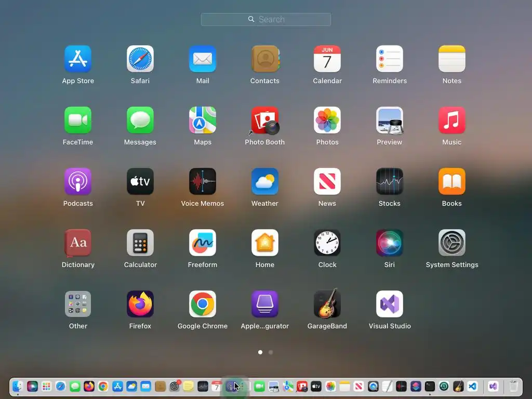Click the Apple TV icon in the Dock

tap(316, 386)
